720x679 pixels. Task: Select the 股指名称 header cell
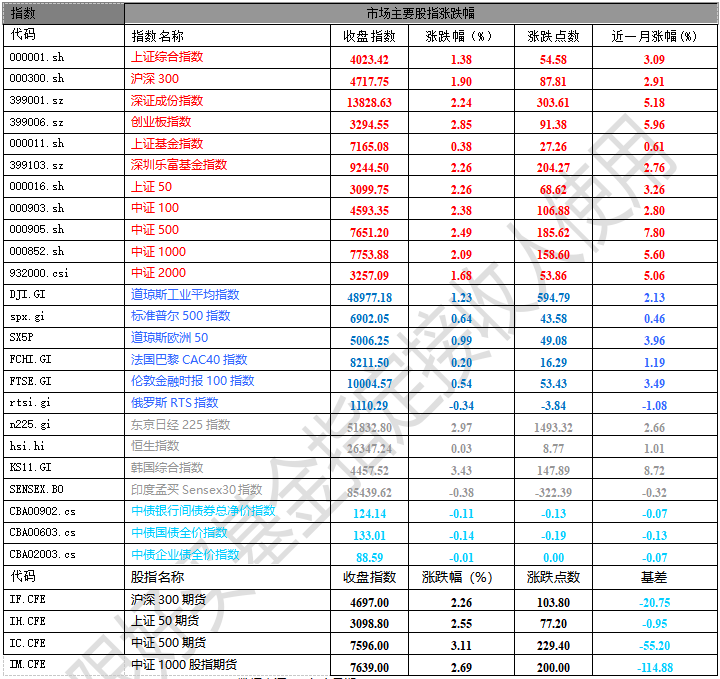click(x=157, y=578)
